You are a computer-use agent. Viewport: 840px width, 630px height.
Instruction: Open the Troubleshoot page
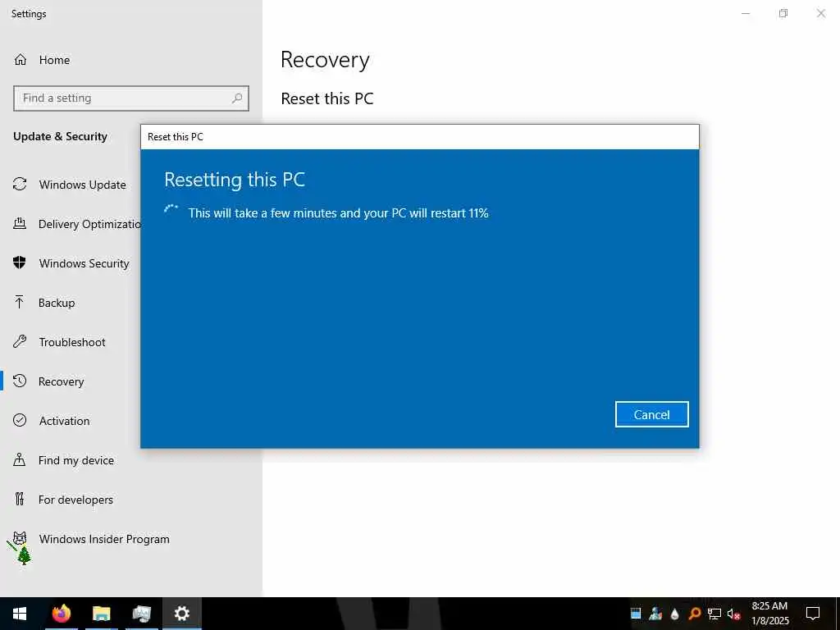pyautogui.click(x=71, y=342)
